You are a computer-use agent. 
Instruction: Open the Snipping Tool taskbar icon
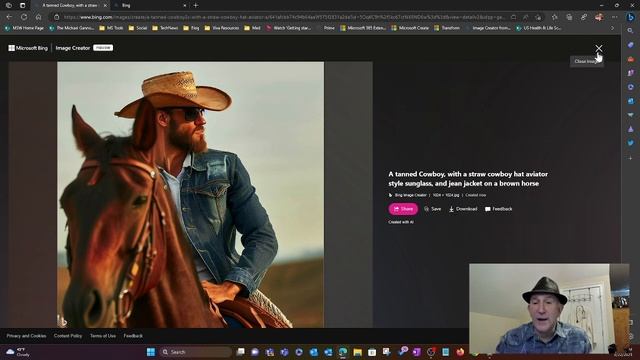tap(387, 352)
